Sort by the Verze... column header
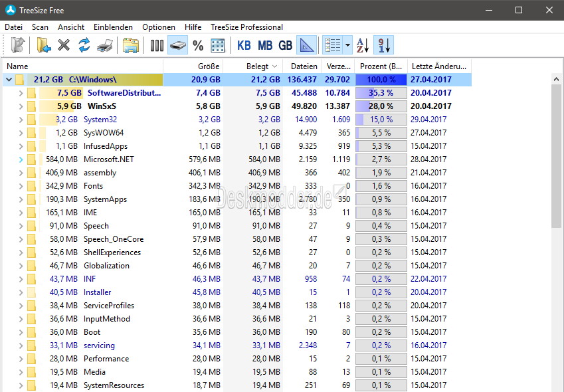564x392 pixels. pos(337,66)
